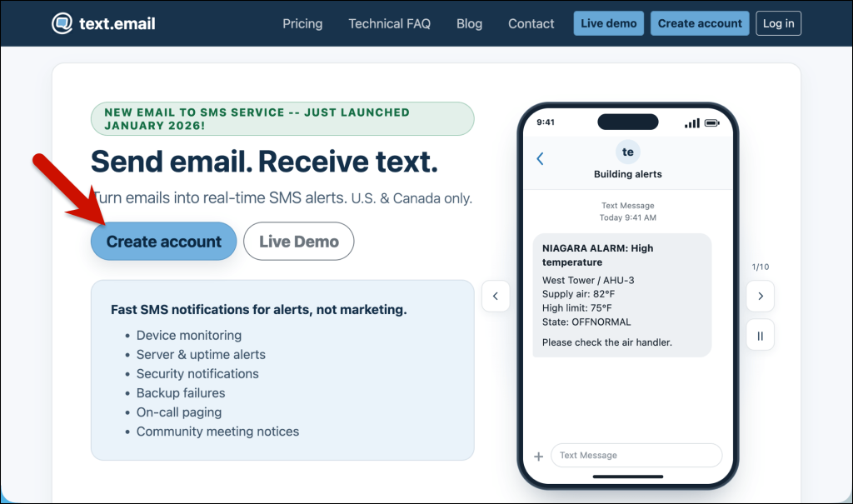Click the NIAGARA ALARM message bubble
The image size is (853, 504).
(x=621, y=296)
